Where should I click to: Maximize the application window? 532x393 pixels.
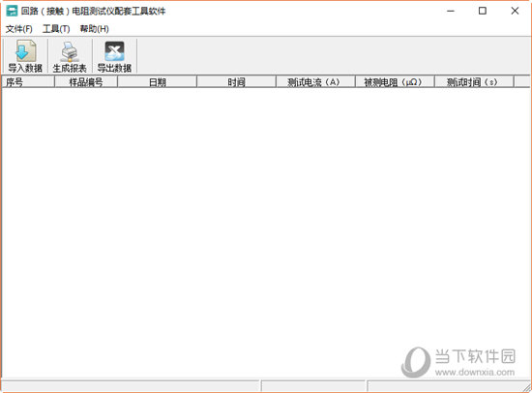[x=483, y=12]
